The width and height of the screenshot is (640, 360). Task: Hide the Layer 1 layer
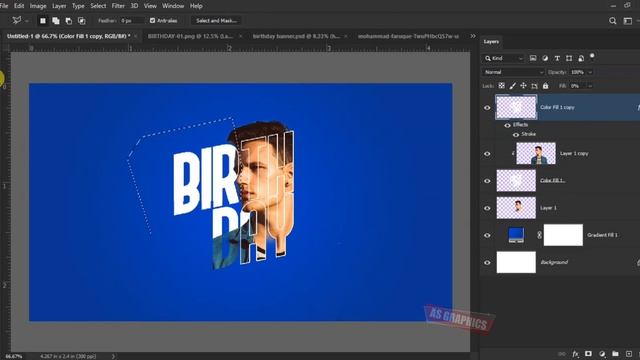coord(487,208)
